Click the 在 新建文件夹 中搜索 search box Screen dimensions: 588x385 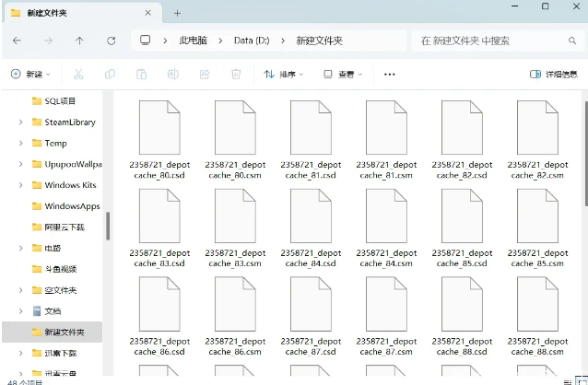tap(499, 41)
